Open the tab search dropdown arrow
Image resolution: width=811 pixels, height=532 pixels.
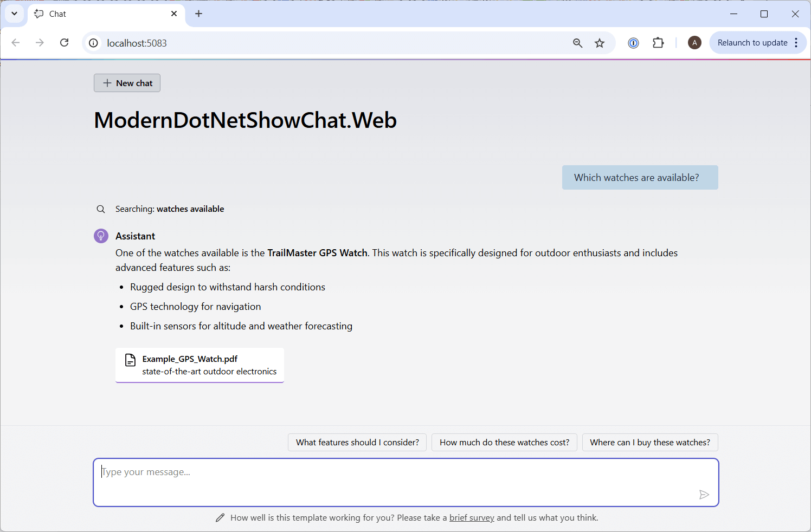tap(14, 14)
